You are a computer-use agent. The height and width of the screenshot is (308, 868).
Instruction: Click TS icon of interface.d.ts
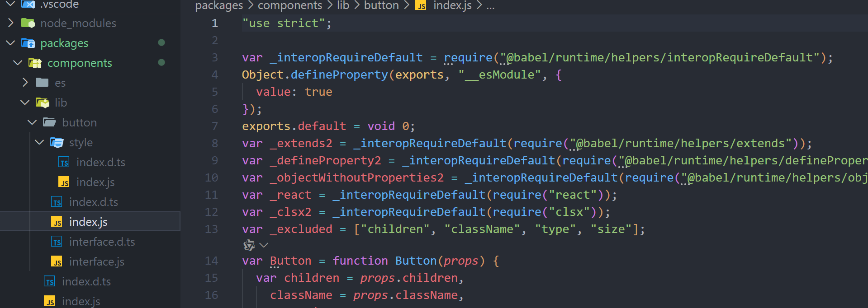pyautogui.click(x=57, y=242)
